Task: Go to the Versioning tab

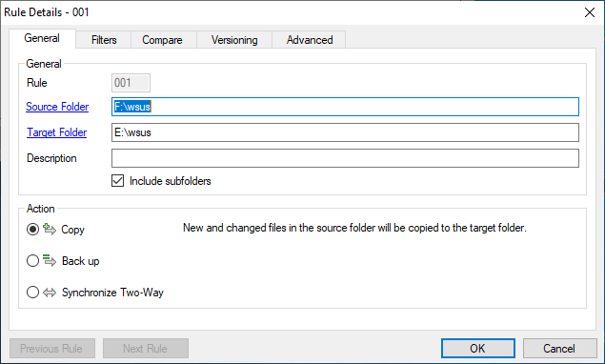Action: point(234,40)
